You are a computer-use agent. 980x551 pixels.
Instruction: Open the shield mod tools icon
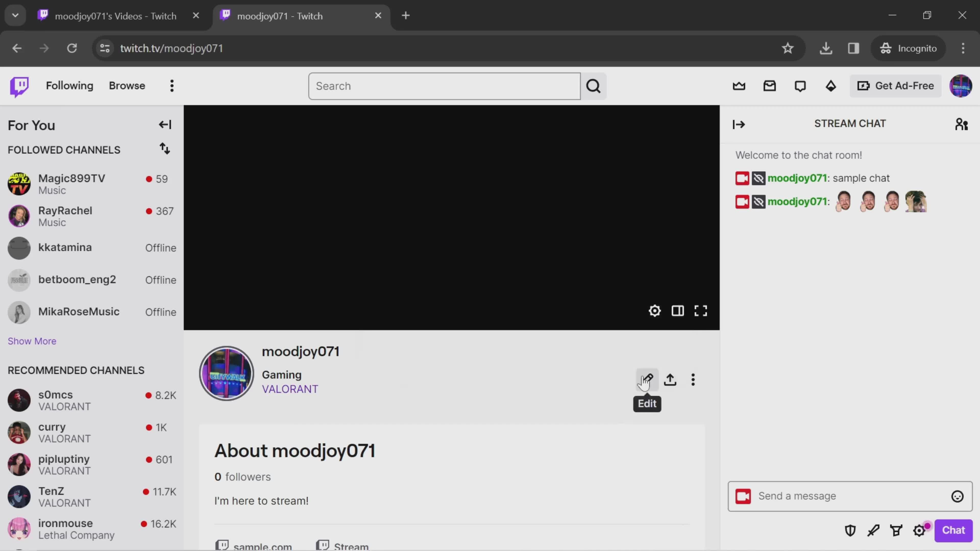pos(850,530)
